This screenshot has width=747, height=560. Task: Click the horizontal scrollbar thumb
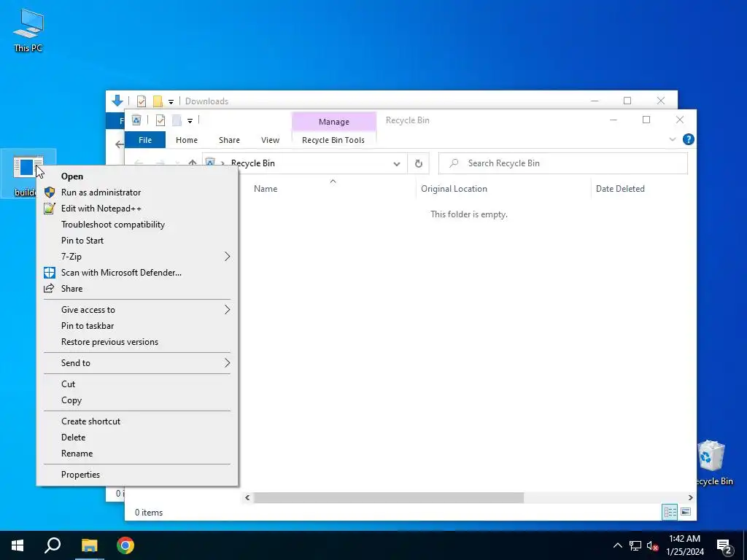389,497
